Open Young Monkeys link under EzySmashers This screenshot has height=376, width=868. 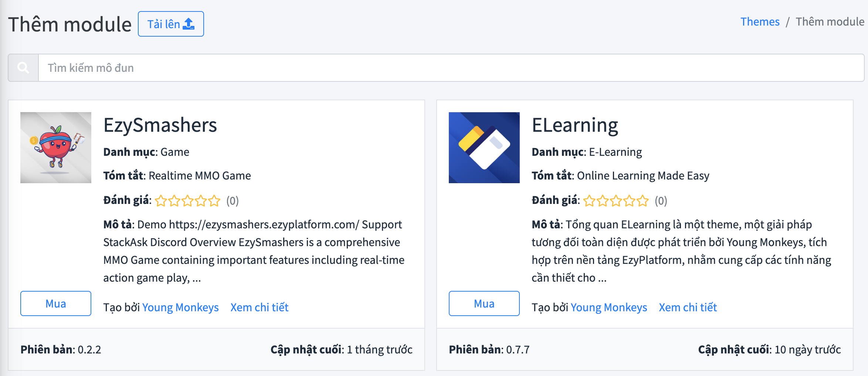click(x=180, y=308)
